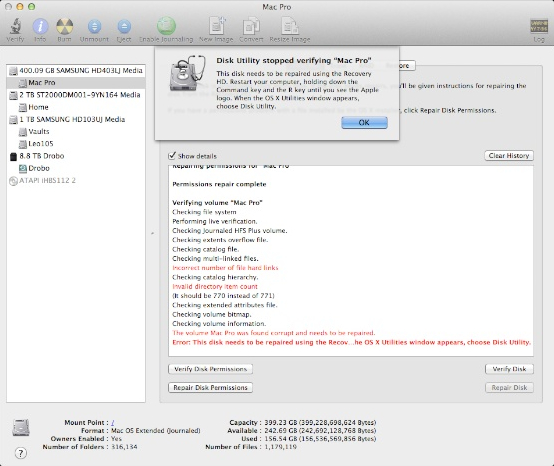The height and width of the screenshot is (466, 554).
Task: Click the ATAPI iHBS112 optical drive icon
Action: click(x=13, y=181)
